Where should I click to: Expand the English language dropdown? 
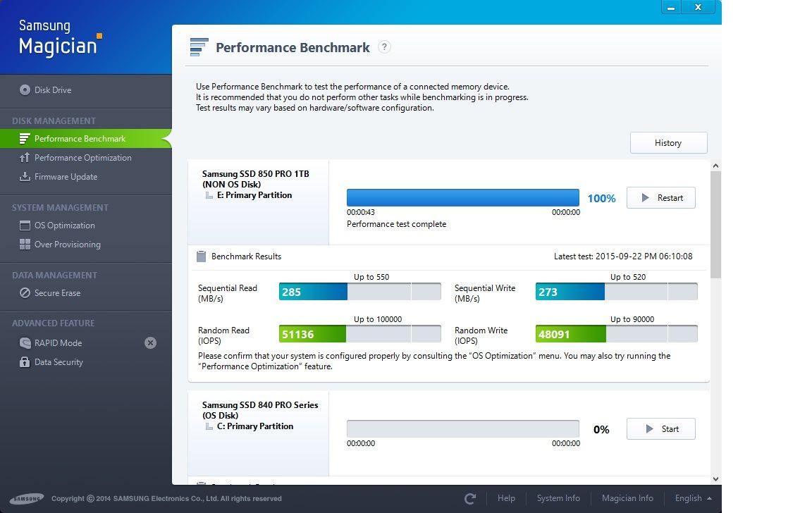pos(693,498)
